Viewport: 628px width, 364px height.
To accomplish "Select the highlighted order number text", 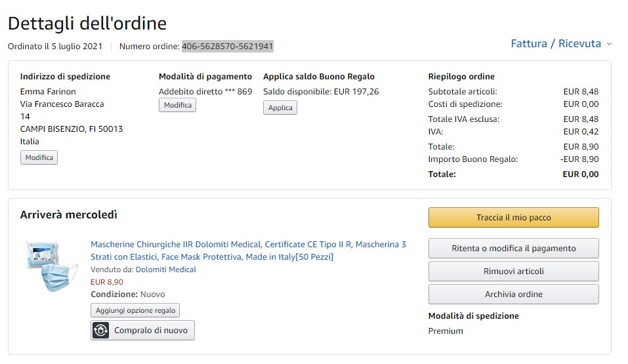I will (x=227, y=47).
